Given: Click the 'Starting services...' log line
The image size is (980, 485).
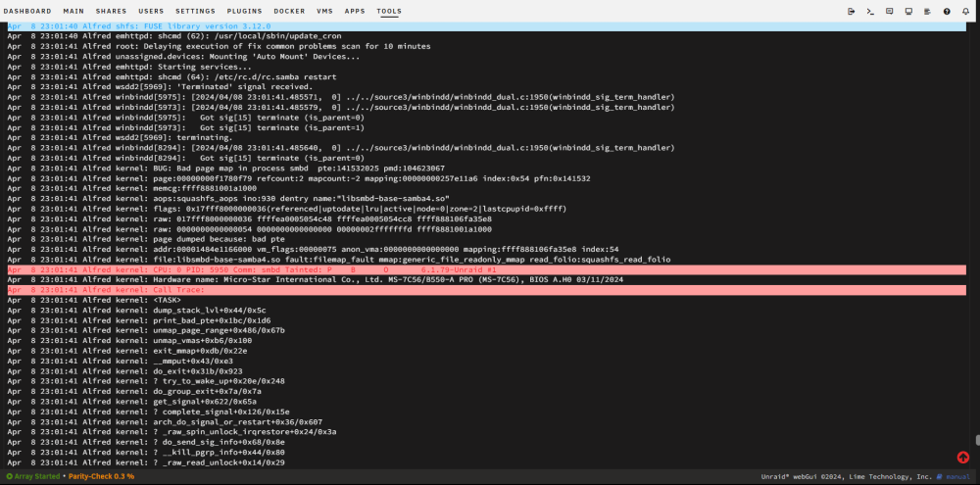Looking at the screenshot, I should (129, 67).
